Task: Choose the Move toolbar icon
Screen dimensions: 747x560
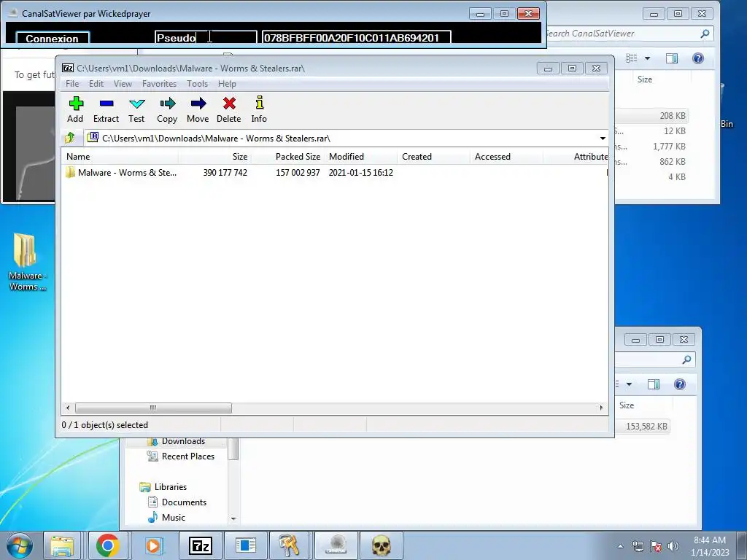Action: [x=198, y=109]
